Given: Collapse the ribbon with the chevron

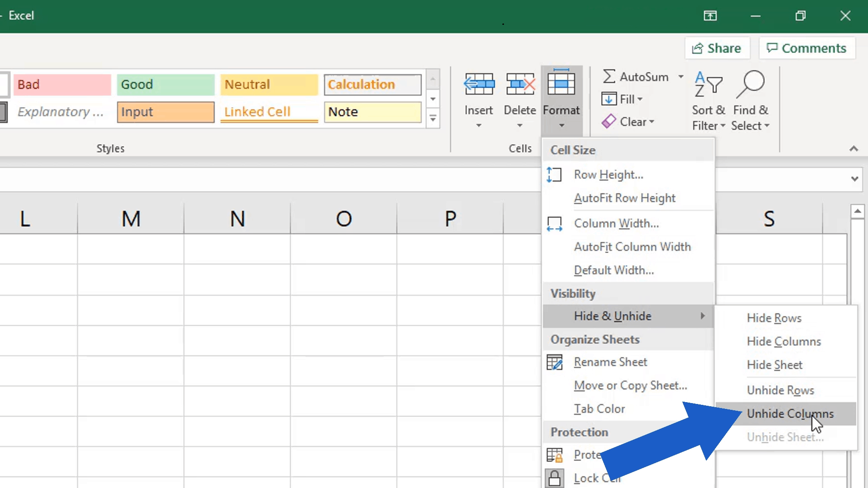Looking at the screenshot, I should click(x=854, y=149).
